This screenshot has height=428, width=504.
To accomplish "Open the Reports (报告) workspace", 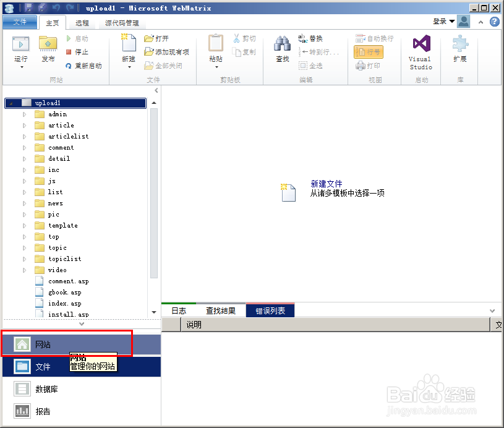I will pyautogui.click(x=82, y=411).
